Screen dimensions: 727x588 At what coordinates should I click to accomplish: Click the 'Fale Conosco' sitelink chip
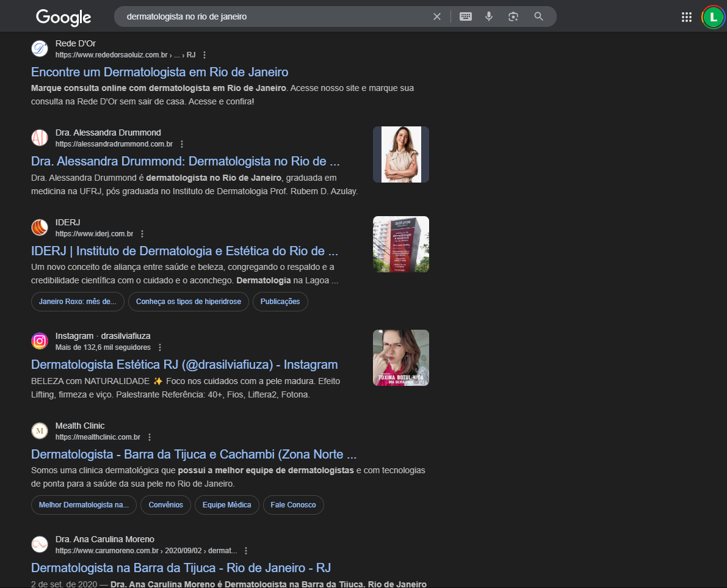(x=293, y=505)
